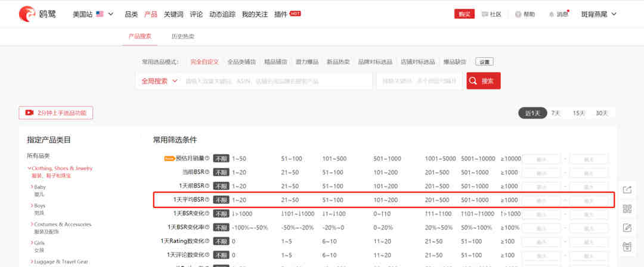Screen dimensions: 644x267
Task: Select the 7天 time range option
Action: (555, 113)
